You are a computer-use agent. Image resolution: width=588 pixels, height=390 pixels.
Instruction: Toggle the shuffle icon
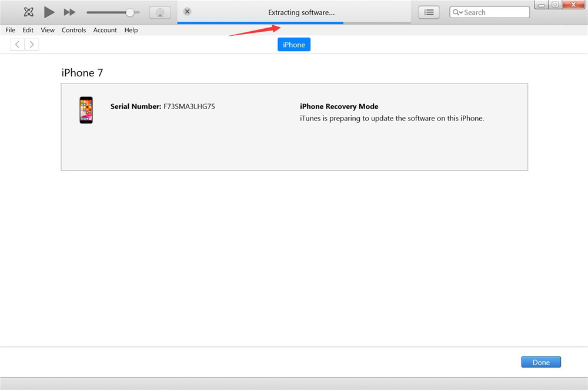[x=28, y=12]
